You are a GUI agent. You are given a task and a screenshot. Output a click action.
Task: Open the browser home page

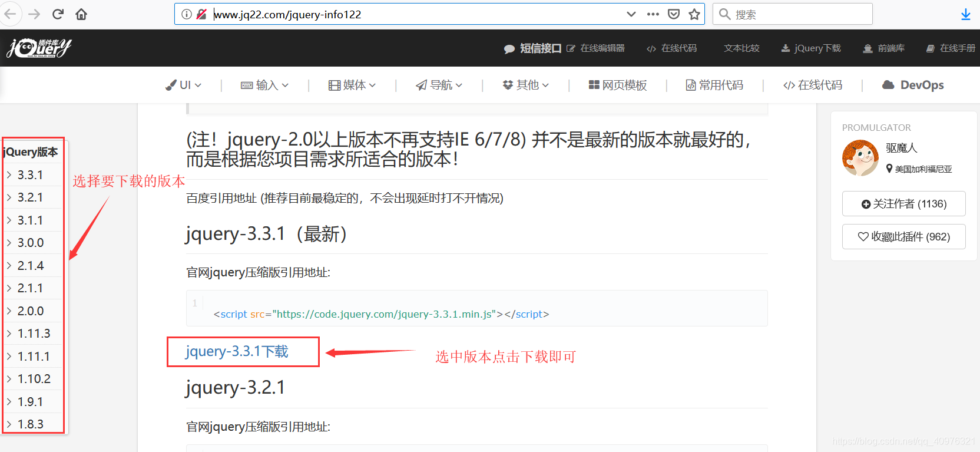[81, 14]
